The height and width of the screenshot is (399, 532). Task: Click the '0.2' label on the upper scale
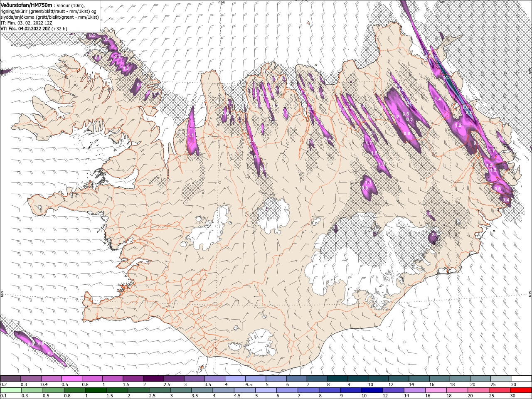3,384
